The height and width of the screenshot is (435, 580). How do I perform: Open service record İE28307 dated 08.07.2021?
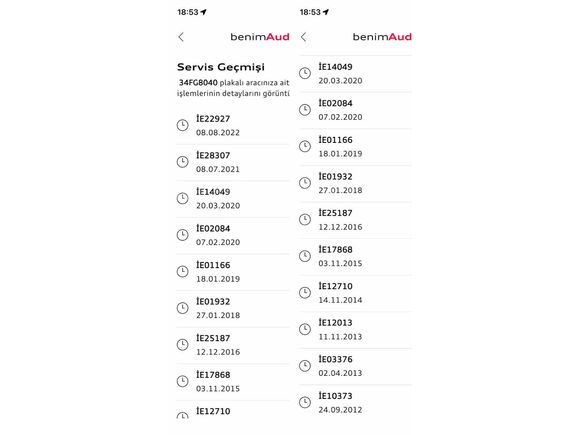pos(233,162)
